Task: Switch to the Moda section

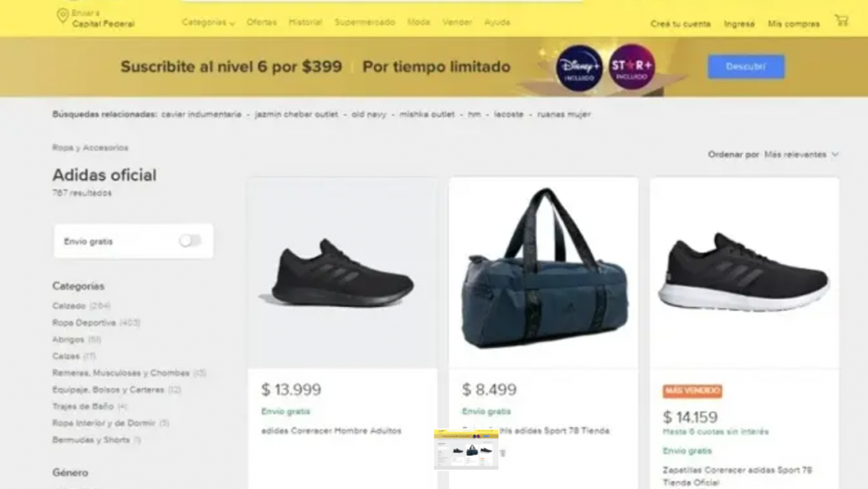Action: point(418,23)
